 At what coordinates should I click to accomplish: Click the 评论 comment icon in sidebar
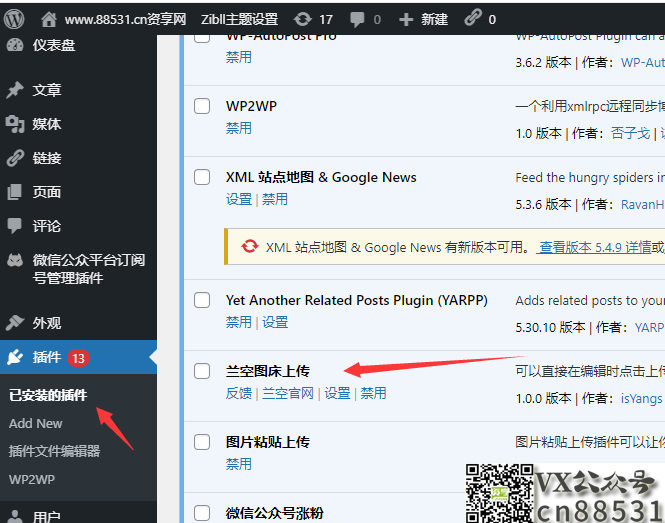pyautogui.click(x=15, y=226)
